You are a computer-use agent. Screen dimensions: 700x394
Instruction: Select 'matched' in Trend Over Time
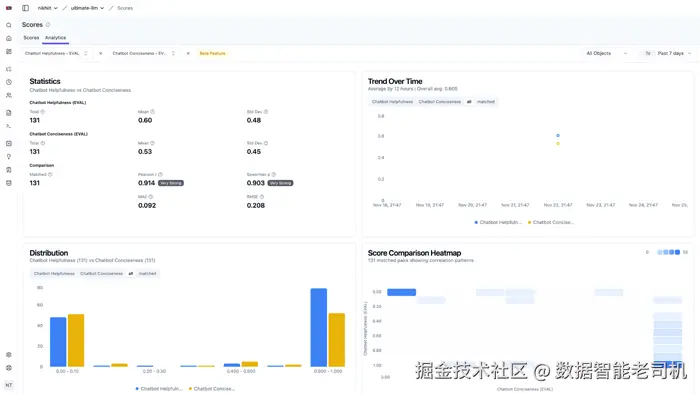[486, 102]
